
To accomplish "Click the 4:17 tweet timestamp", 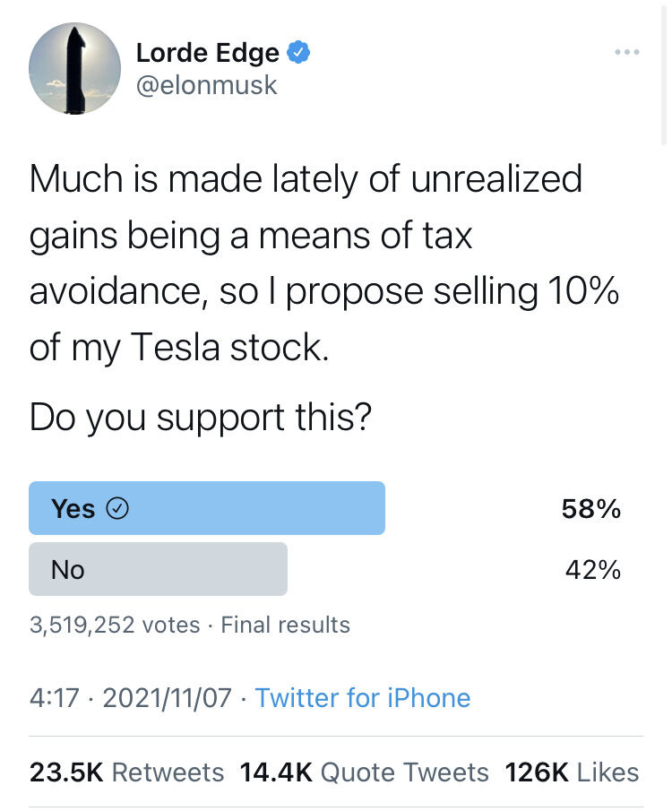I will [55, 697].
